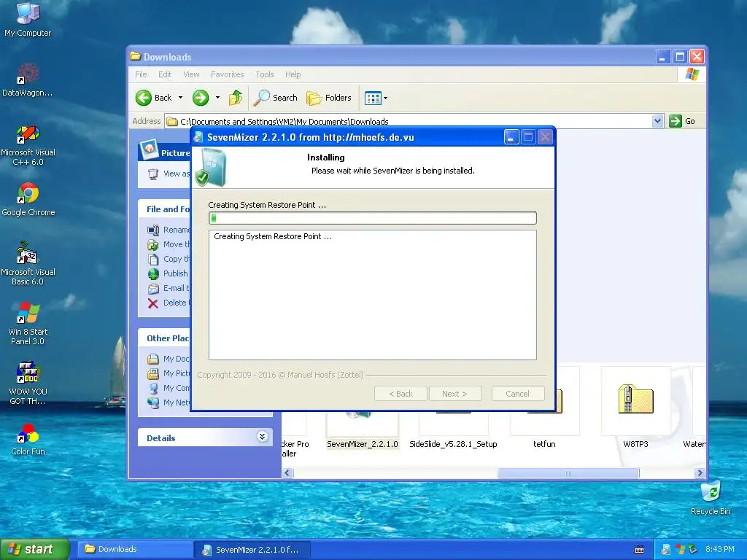Click Publish this file link
This screenshot has width=747, height=560.
click(169, 273)
